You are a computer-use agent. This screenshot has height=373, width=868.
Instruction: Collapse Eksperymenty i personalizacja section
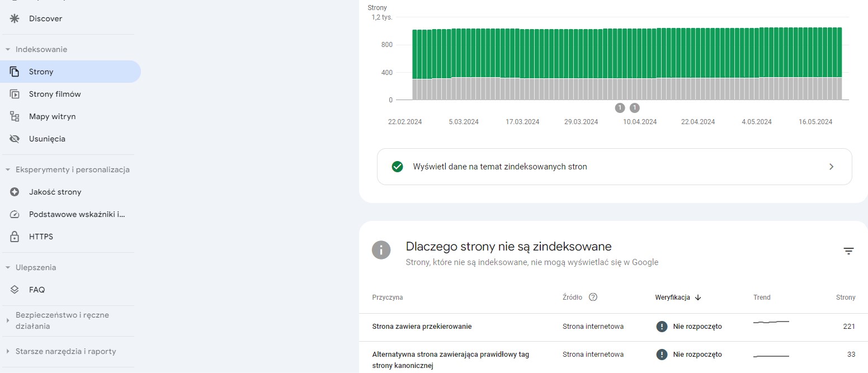point(8,169)
